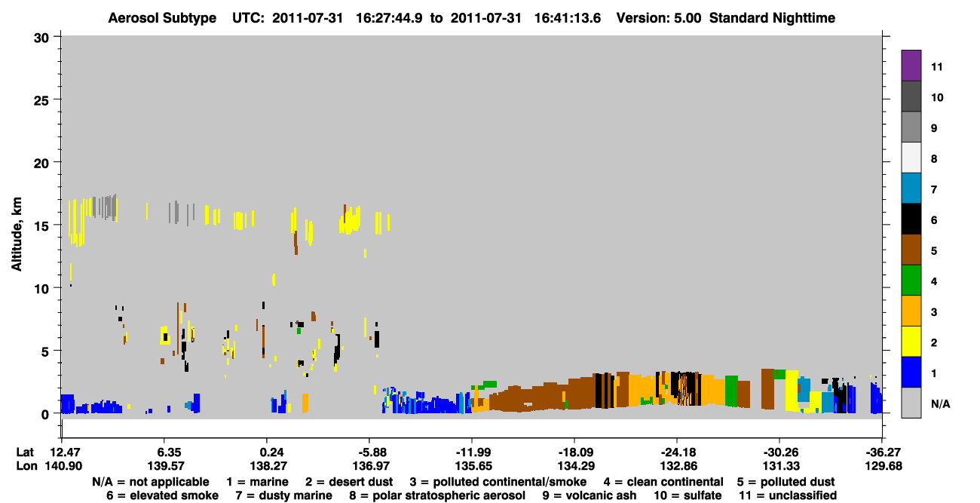This screenshot has height=503, width=980.
Task: Click the longitude value '139.57'
Action: click(x=164, y=466)
